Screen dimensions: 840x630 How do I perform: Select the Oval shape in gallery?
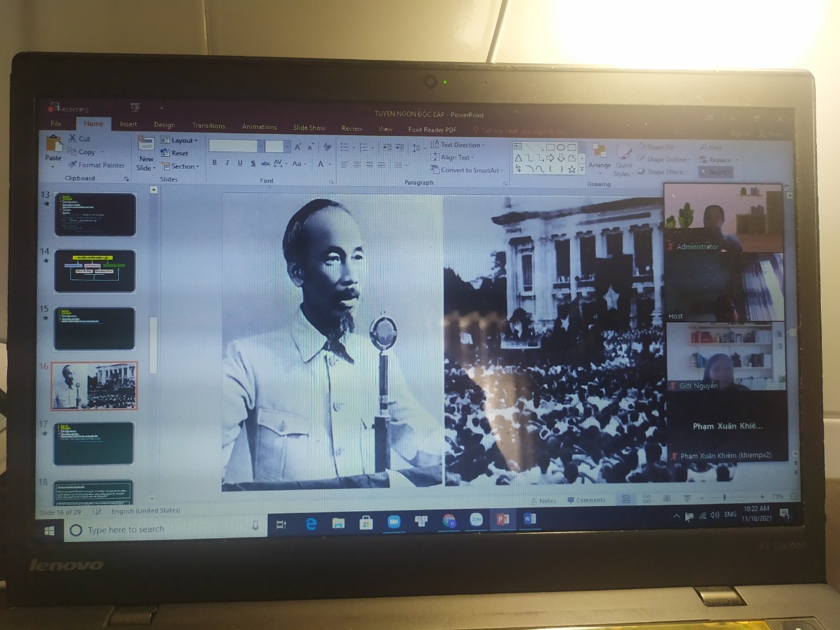(560, 147)
